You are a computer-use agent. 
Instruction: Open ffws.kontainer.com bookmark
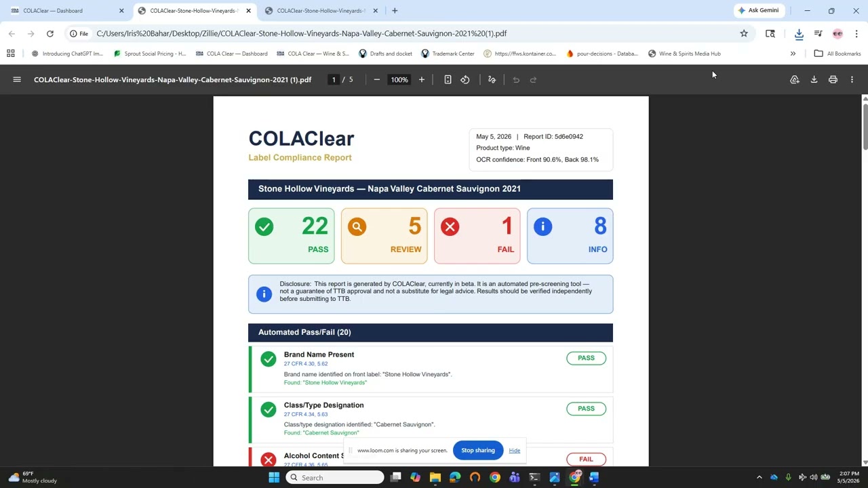[x=519, y=54]
